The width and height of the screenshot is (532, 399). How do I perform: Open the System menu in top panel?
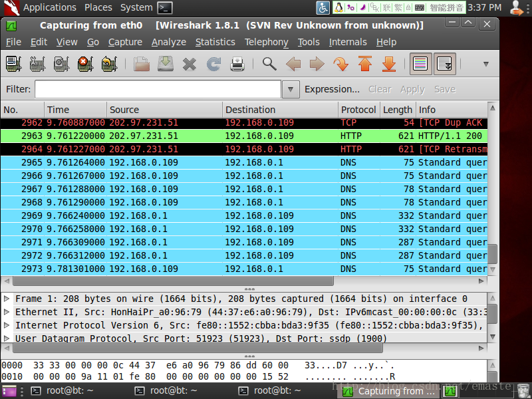pos(136,7)
